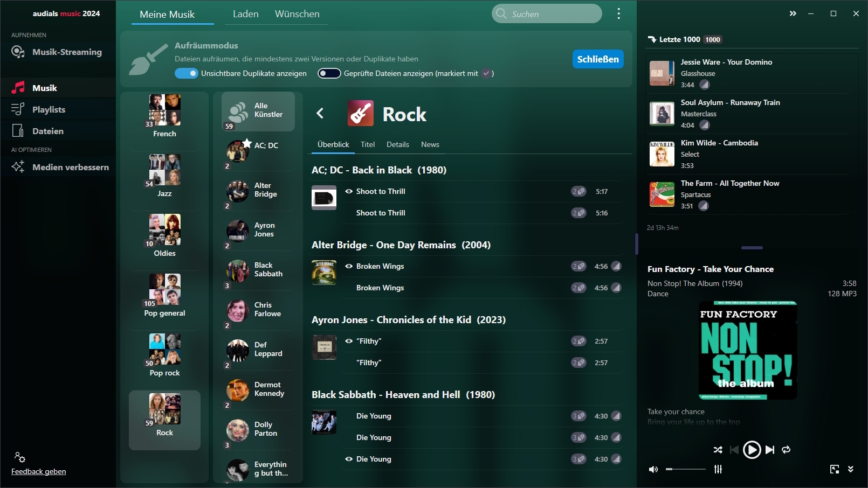The width and height of the screenshot is (868, 488).
Task: Open duplicate versions badge for Shoot to Thrill
Action: point(578,191)
